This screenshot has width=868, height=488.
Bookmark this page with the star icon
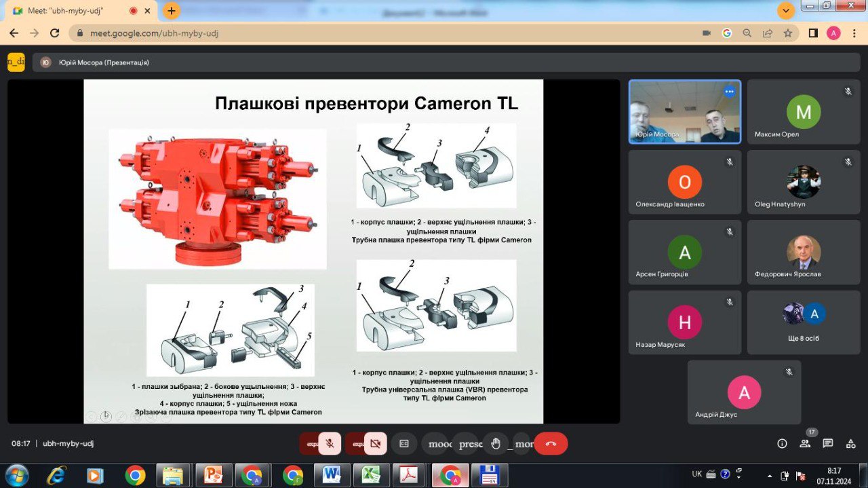click(x=788, y=33)
